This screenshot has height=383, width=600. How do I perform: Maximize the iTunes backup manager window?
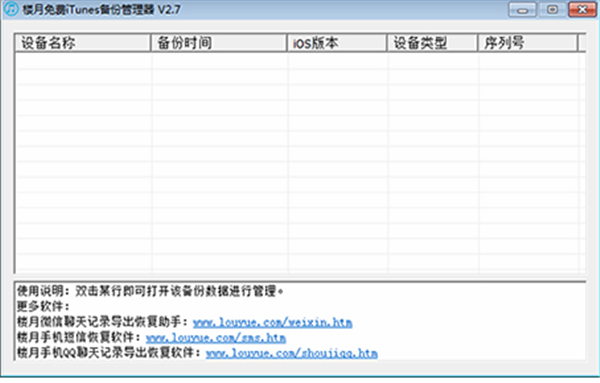coord(552,10)
